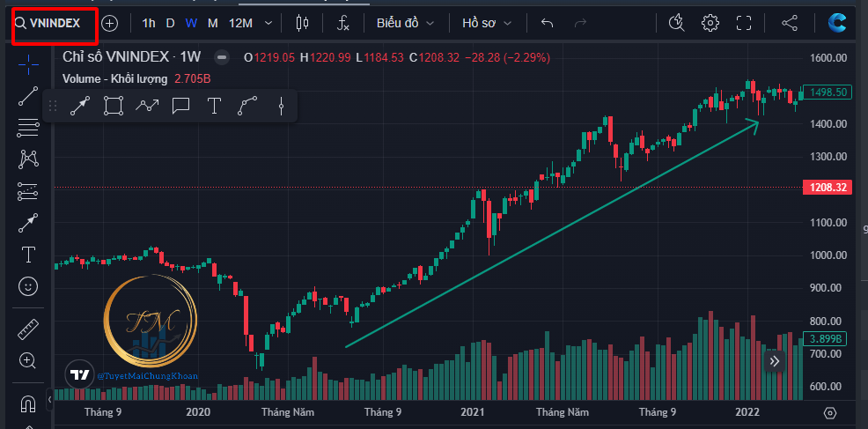Open the fx indicators menu

(343, 23)
